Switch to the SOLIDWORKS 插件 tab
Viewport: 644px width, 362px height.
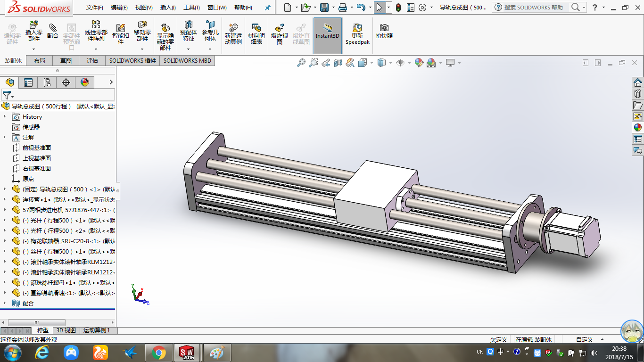132,60
